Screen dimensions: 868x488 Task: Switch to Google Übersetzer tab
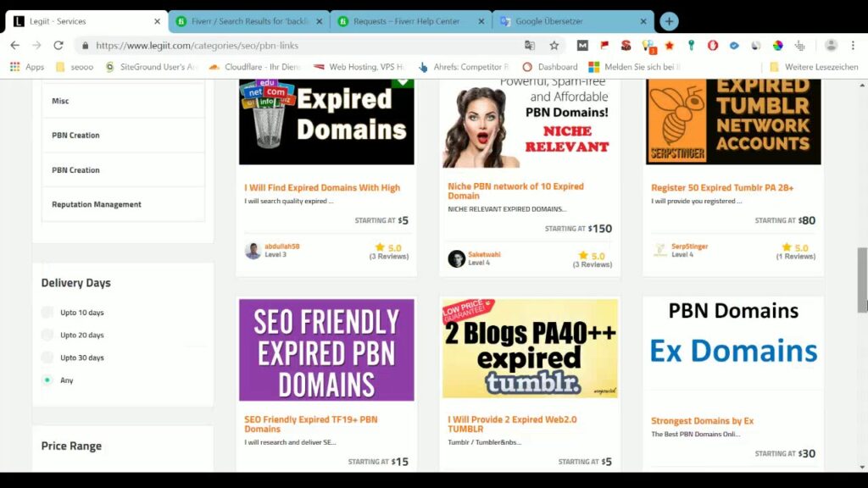[573, 21]
